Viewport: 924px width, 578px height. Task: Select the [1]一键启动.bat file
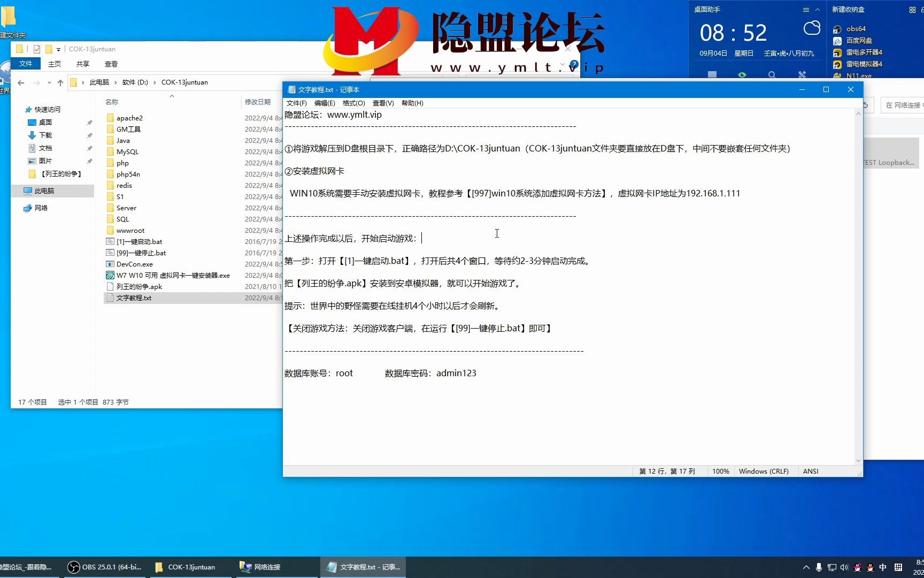[139, 242]
